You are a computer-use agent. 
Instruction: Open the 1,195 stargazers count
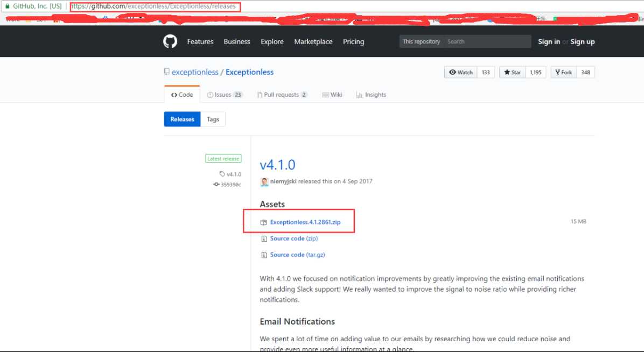(x=536, y=72)
